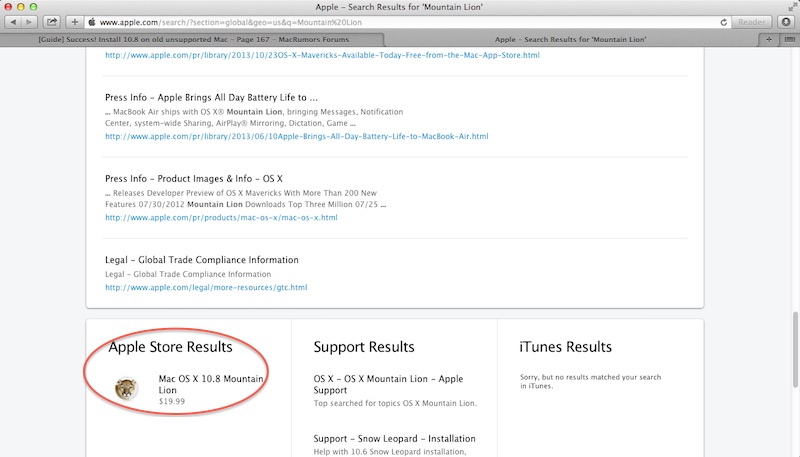
Task: Add bookmark with the plus toolbar button
Action: pyautogui.click(x=74, y=22)
